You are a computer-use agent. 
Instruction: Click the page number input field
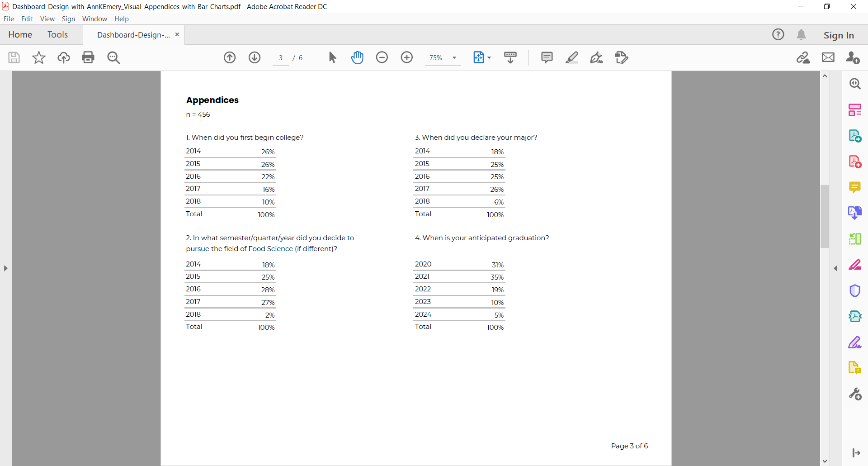(281, 57)
